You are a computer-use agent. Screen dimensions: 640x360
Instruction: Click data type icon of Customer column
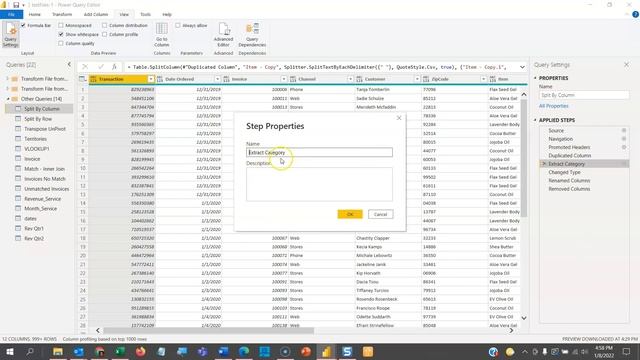(359, 79)
